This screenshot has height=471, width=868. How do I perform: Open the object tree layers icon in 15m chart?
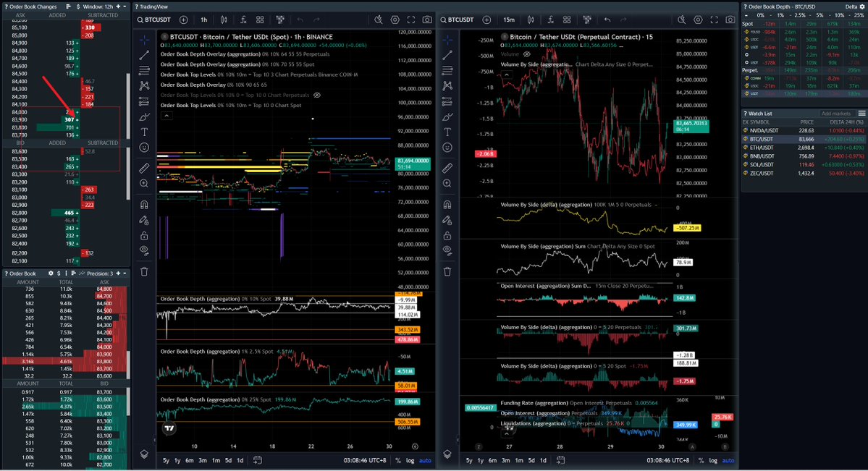(447, 454)
